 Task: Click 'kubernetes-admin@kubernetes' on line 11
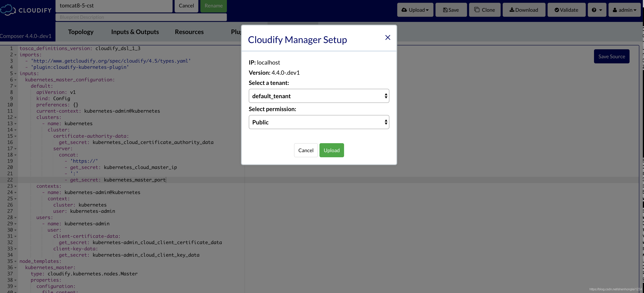[x=122, y=111]
